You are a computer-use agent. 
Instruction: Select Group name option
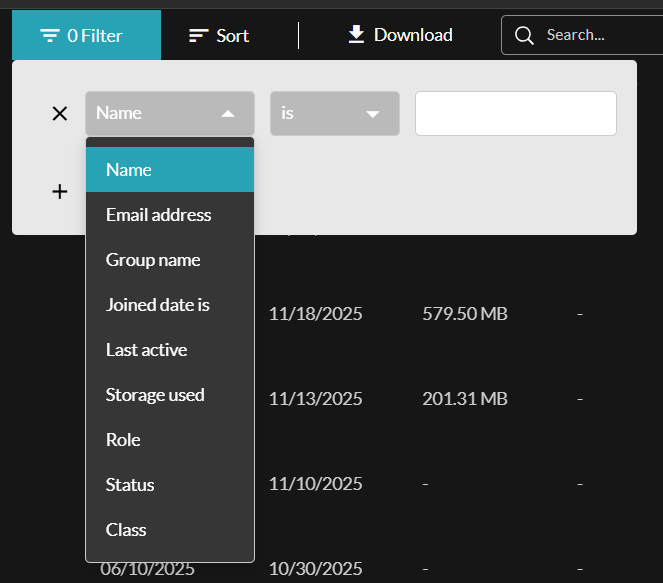(170, 260)
